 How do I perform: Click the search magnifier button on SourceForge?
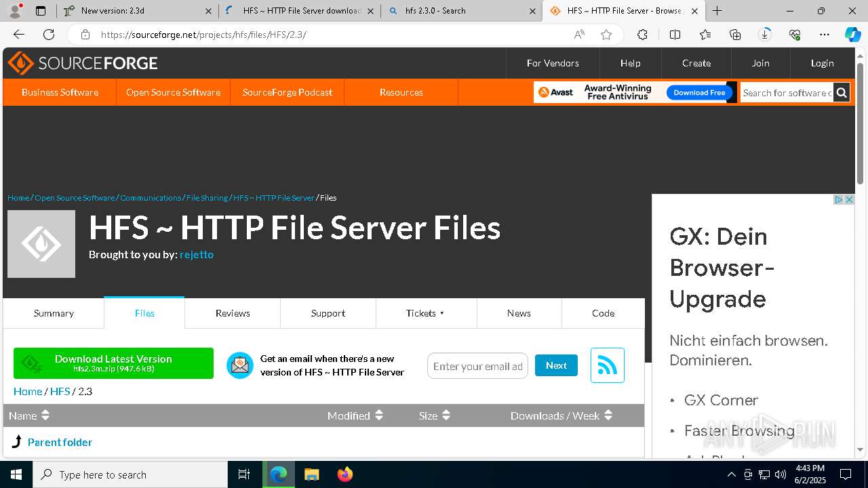(842, 92)
